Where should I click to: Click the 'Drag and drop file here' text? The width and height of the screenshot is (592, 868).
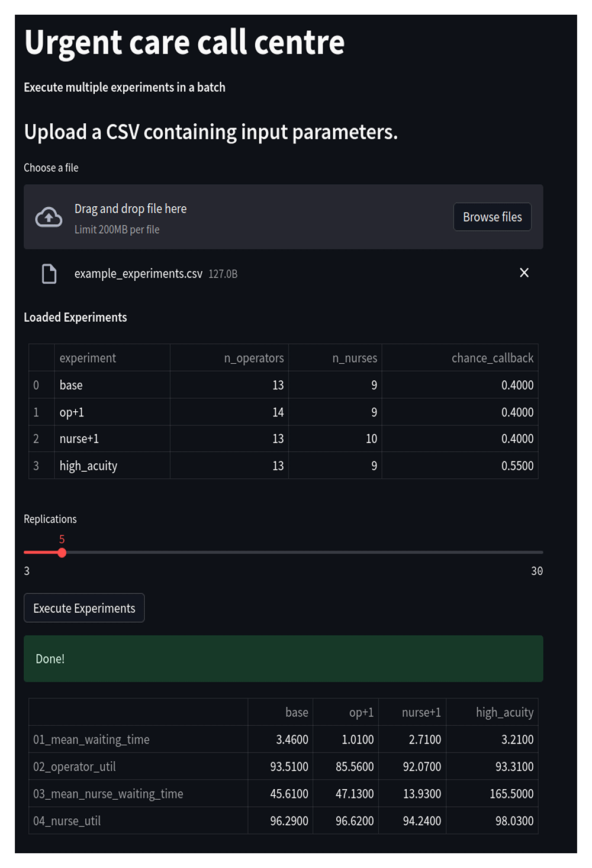pyautogui.click(x=130, y=209)
